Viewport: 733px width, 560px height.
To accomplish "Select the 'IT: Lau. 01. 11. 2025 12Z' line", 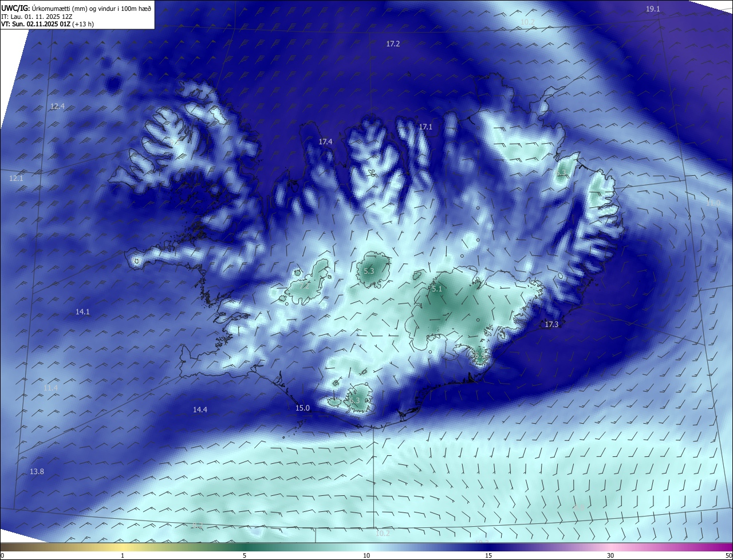I will pos(37,17).
